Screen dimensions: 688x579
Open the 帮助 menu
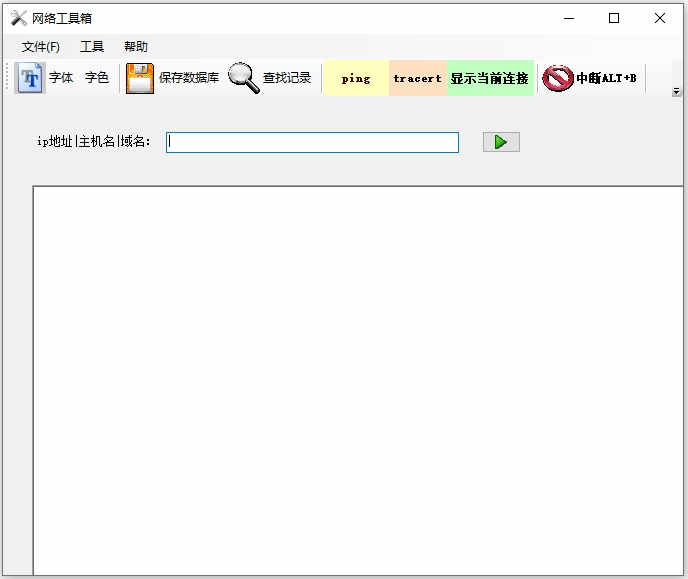pos(136,46)
